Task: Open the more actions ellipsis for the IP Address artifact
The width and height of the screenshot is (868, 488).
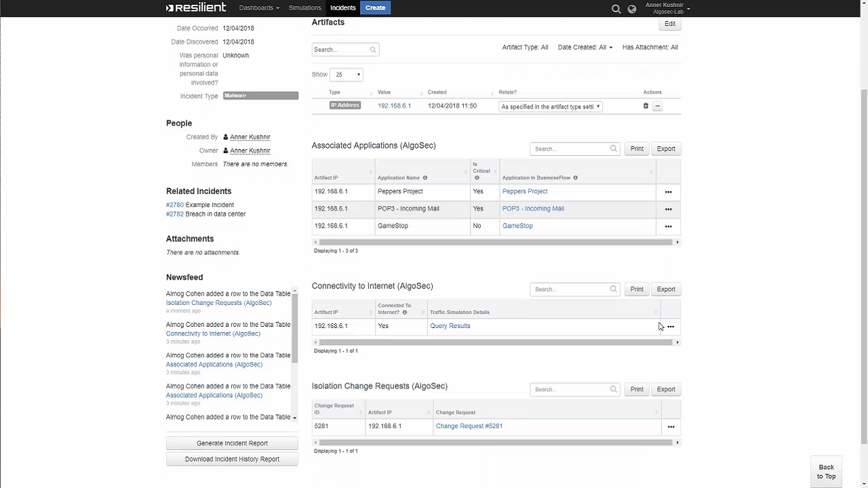Action: point(657,106)
